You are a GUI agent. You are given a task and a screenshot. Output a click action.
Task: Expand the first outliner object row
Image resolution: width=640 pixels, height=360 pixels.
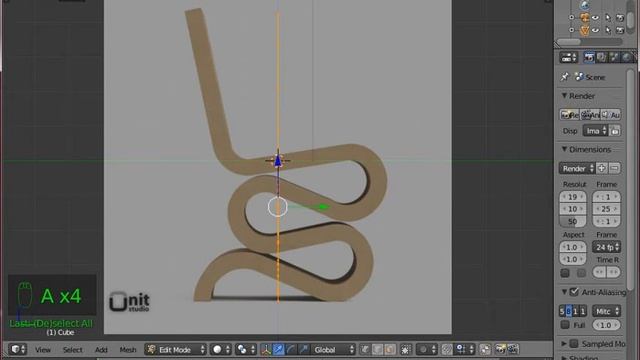[x=572, y=18]
